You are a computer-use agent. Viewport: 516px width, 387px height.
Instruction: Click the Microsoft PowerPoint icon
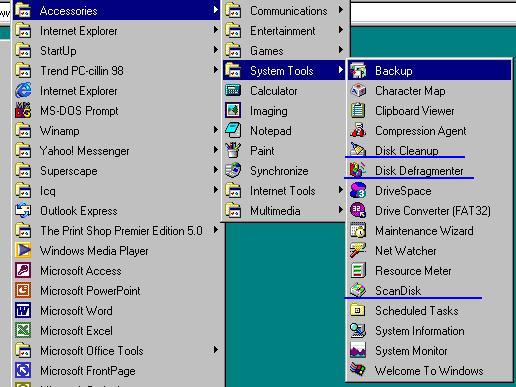pyautogui.click(x=23, y=291)
